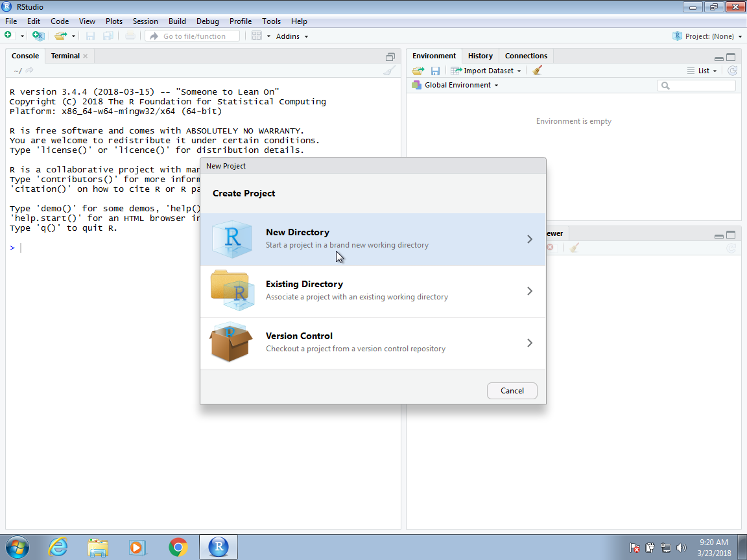This screenshot has width=747, height=560.
Task: Open the Profile menu
Action: point(240,21)
